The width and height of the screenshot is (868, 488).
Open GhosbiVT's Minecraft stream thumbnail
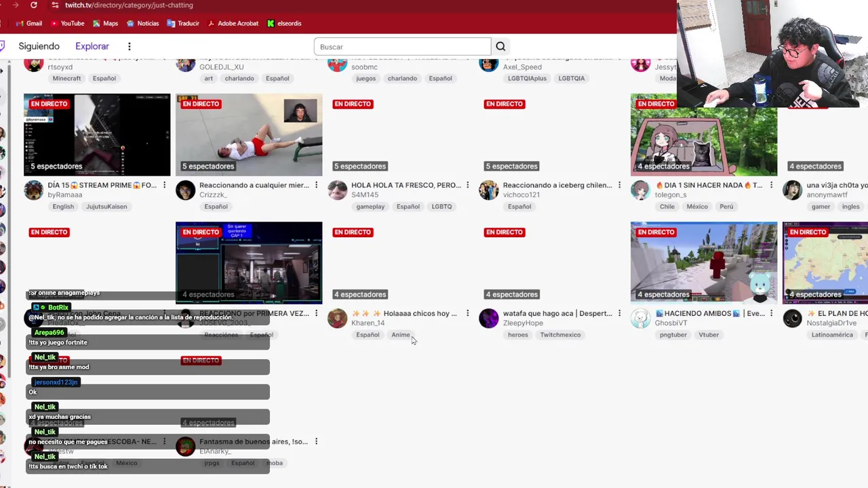(x=704, y=262)
